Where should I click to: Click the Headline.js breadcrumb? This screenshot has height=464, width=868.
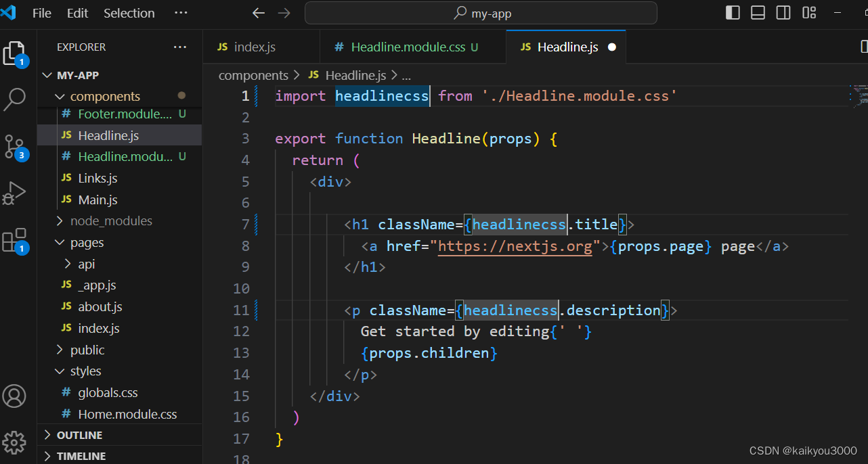[x=355, y=75]
